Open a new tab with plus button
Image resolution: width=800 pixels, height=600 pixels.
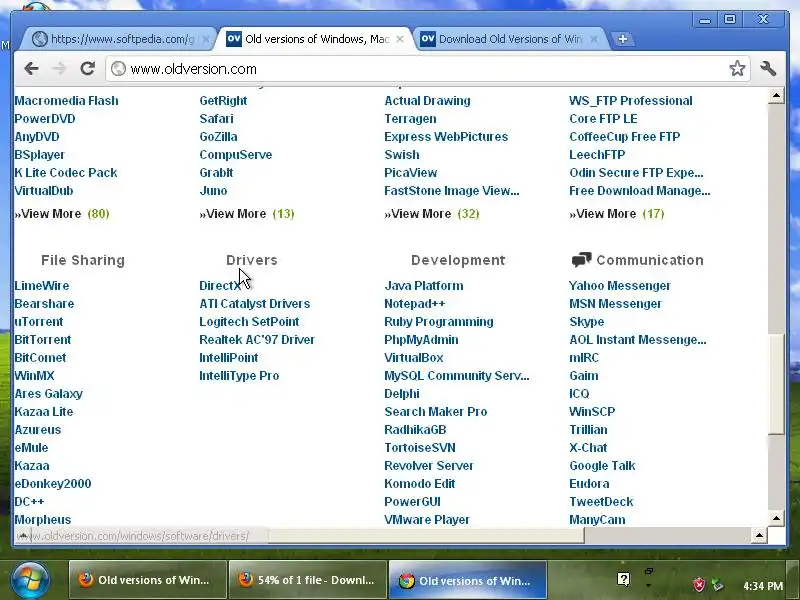click(x=622, y=39)
